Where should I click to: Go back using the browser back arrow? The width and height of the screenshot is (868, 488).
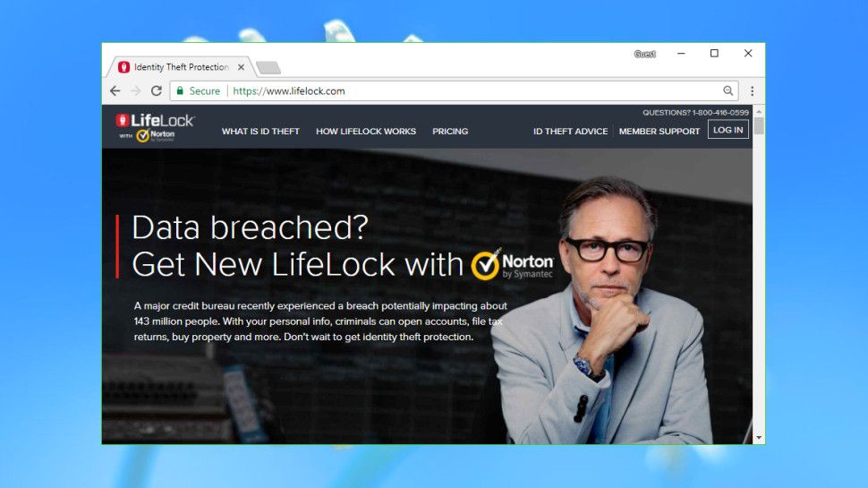click(x=115, y=90)
